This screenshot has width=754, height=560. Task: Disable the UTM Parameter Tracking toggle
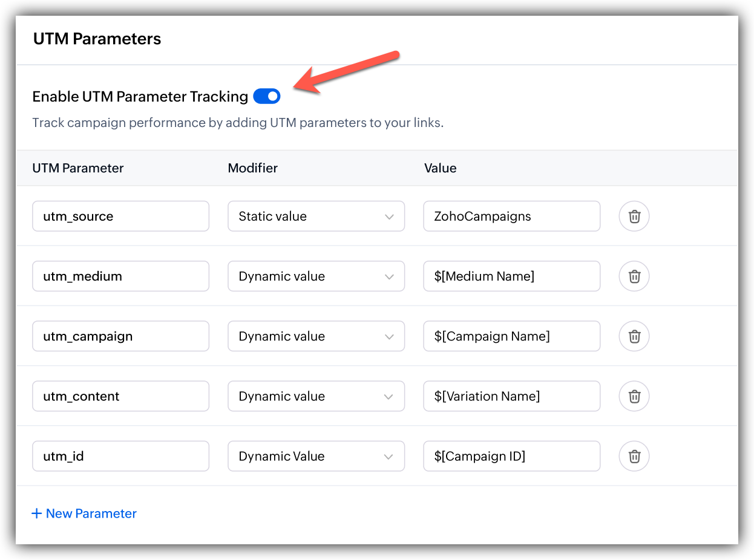pyautogui.click(x=267, y=96)
